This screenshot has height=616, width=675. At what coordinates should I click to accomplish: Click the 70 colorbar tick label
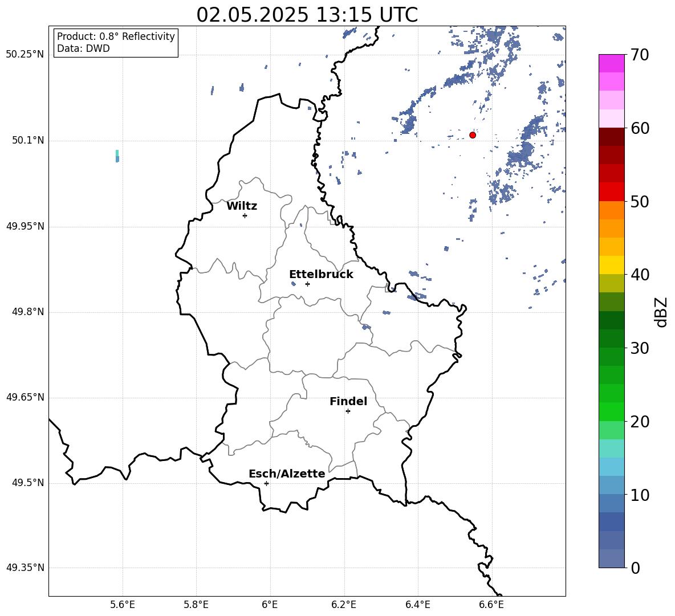(x=640, y=55)
